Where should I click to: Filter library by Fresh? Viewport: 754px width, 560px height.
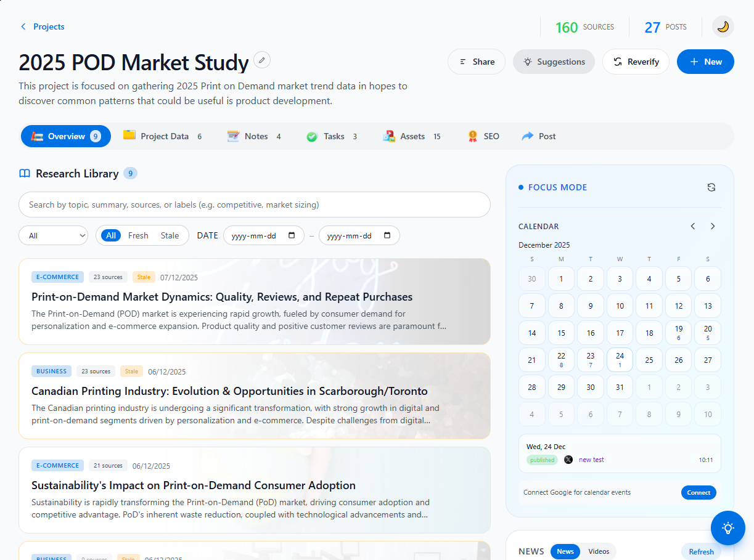click(x=138, y=235)
